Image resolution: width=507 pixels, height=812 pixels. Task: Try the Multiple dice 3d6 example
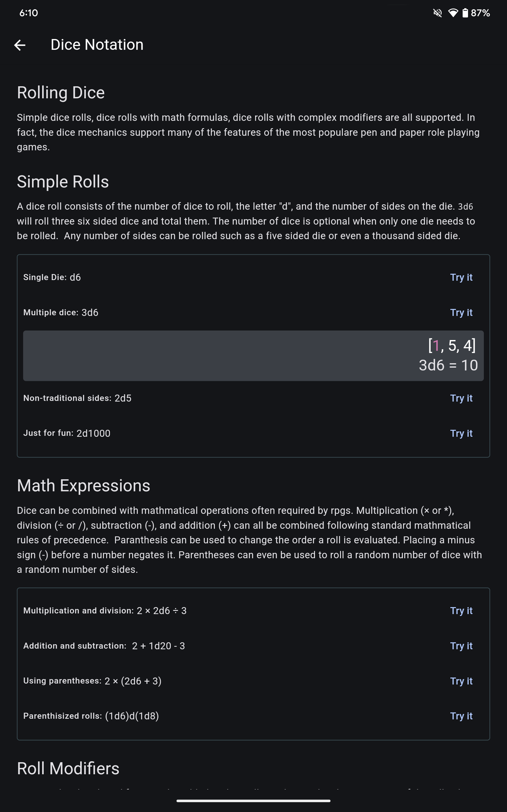pos(461,312)
